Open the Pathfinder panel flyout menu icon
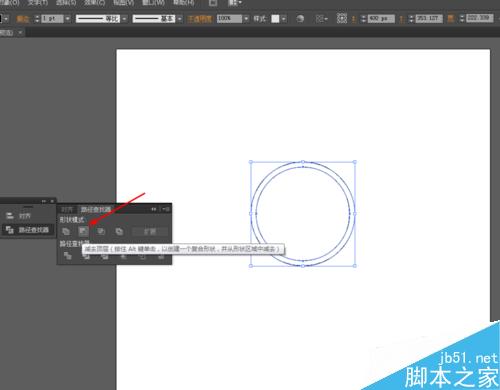Screen dimensions: 500x390 (x=166, y=209)
